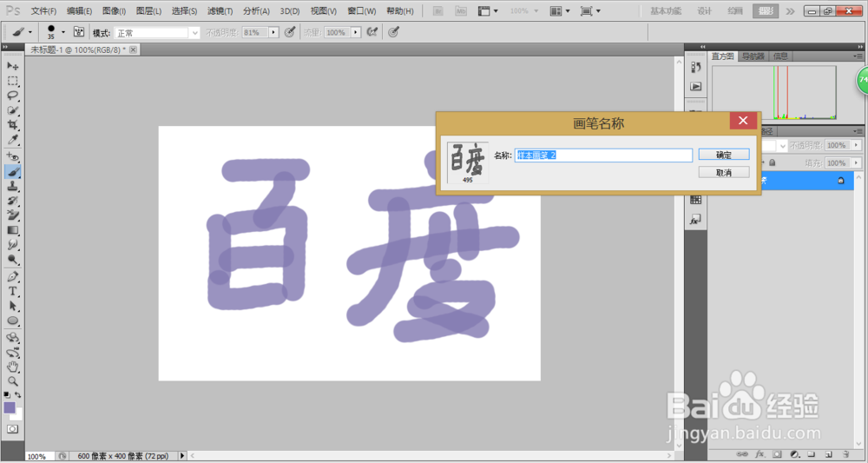This screenshot has width=868, height=463.
Task: Select the Quick Selection tool
Action: pyautogui.click(x=12, y=110)
